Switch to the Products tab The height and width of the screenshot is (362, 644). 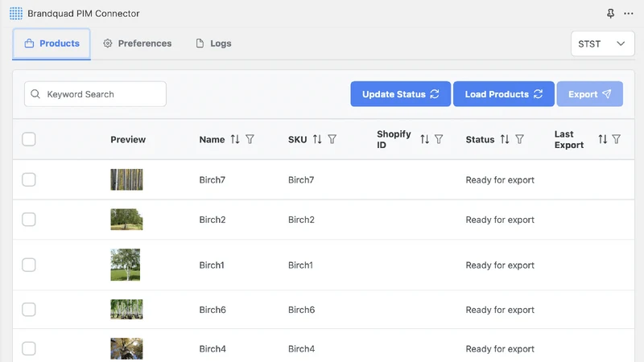pos(52,43)
